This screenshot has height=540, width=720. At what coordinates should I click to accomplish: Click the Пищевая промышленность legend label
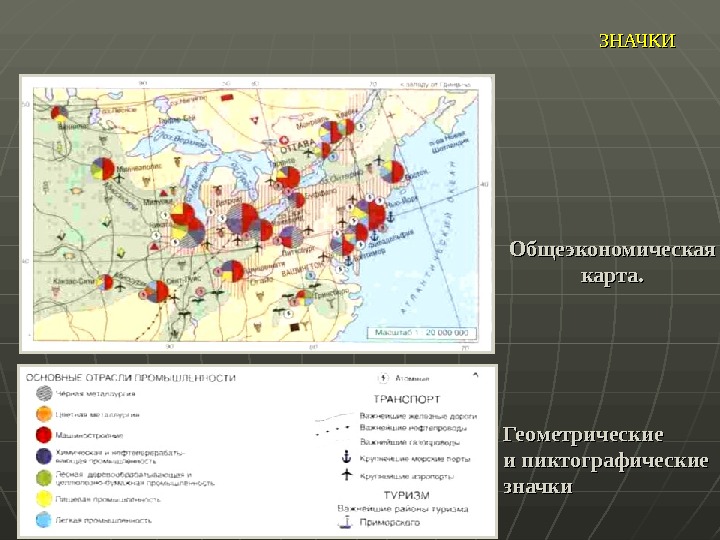pyautogui.click(x=108, y=500)
